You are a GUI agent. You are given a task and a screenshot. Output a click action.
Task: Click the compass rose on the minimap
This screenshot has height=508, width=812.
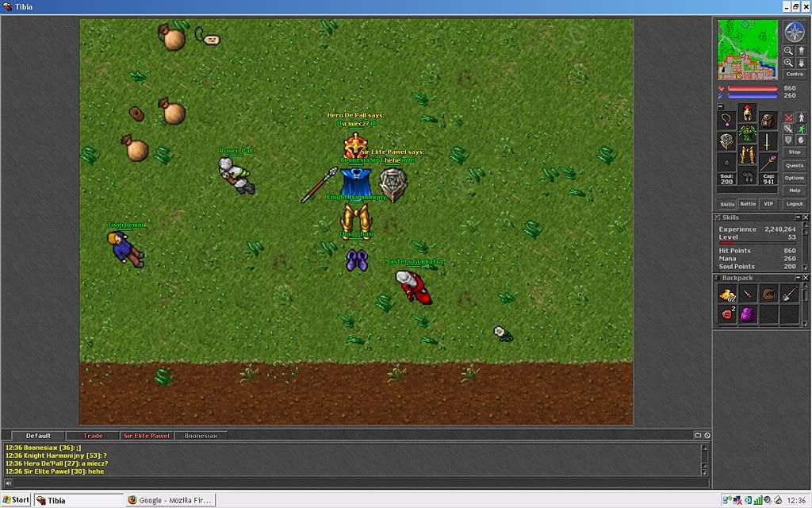pyautogui.click(x=795, y=32)
